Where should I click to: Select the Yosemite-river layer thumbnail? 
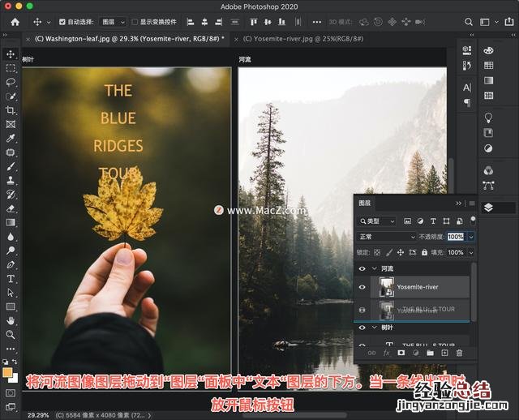386,287
